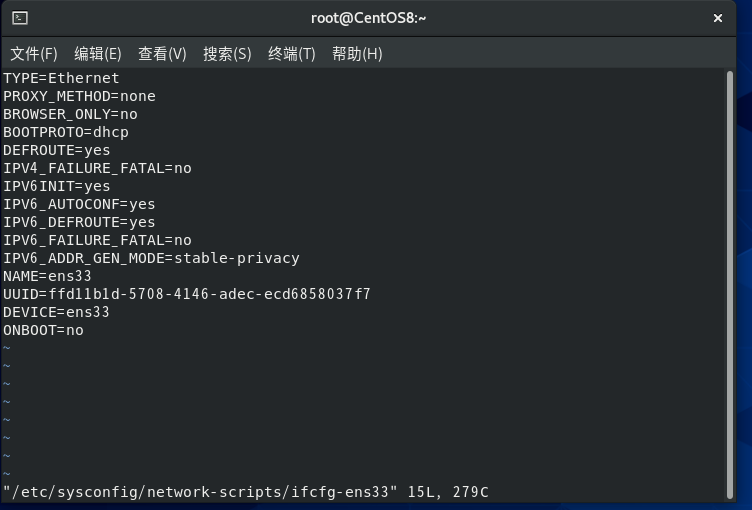The height and width of the screenshot is (510, 752).
Task: Click the NAME=ens33 line
Action: [x=47, y=276]
